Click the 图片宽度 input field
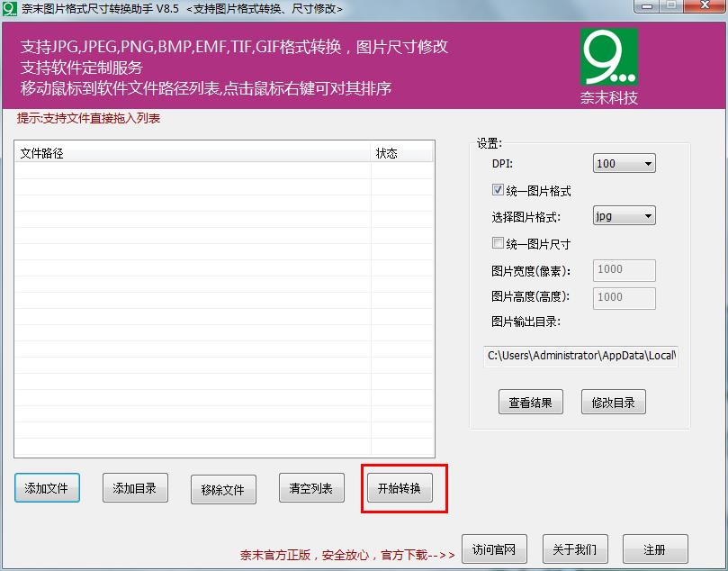728x571 pixels. click(624, 269)
